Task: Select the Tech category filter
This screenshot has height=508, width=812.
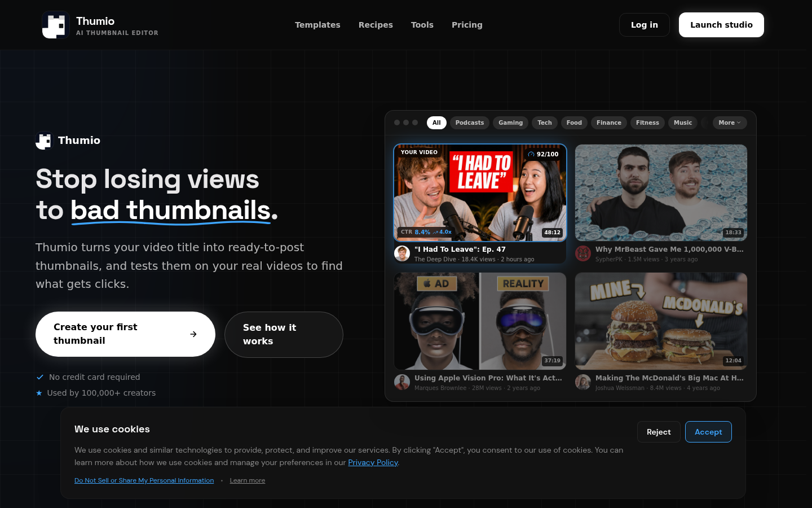Action: tap(545, 122)
